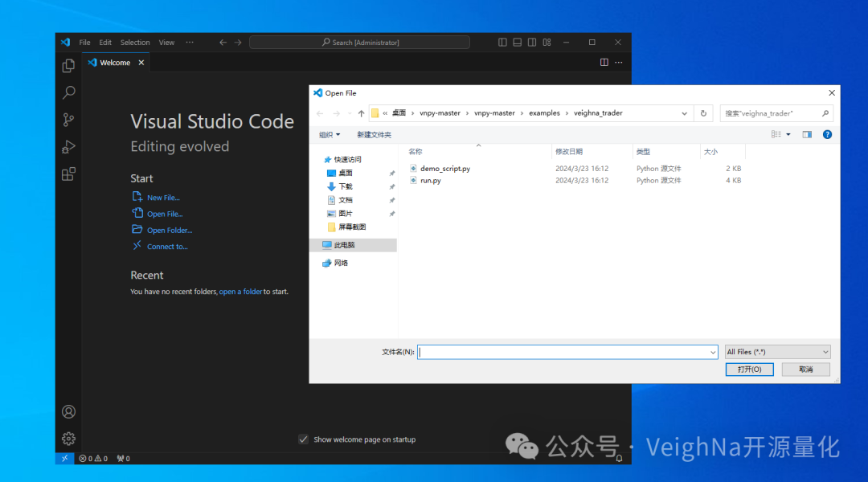The width and height of the screenshot is (868, 482).
Task: Click the remote window status bar icon
Action: pyautogui.click(x=64, y=459)
